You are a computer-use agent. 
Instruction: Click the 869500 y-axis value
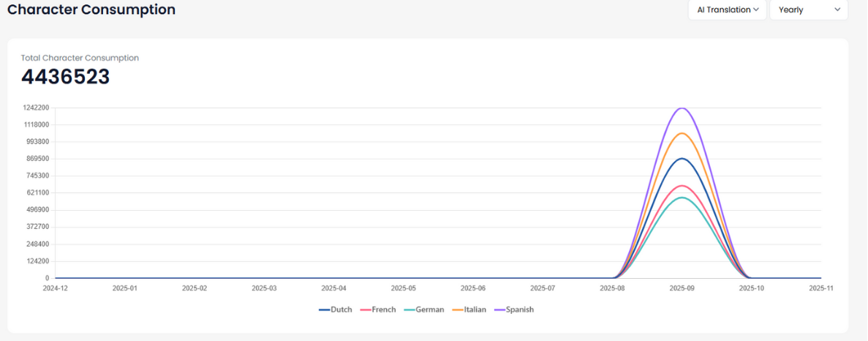(37, 159)
